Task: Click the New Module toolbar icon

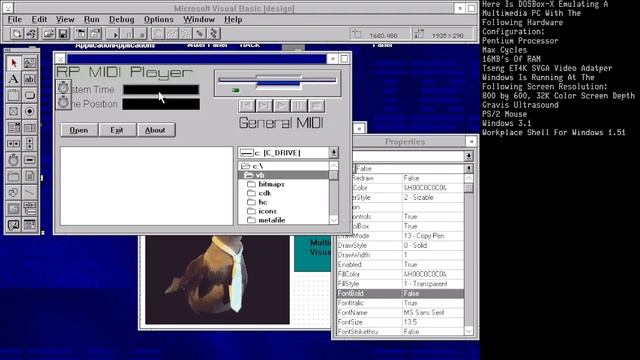Action: click(x=31, y=33)
